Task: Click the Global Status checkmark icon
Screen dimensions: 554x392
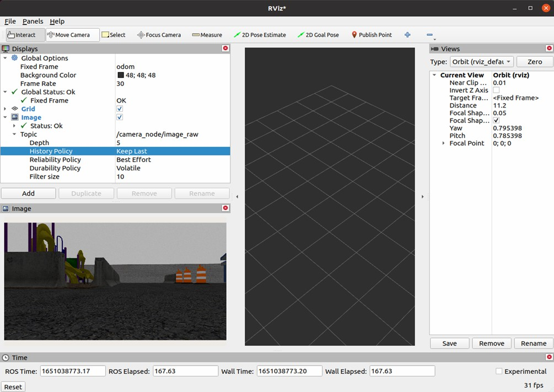Action: click(x=14, y=92)
